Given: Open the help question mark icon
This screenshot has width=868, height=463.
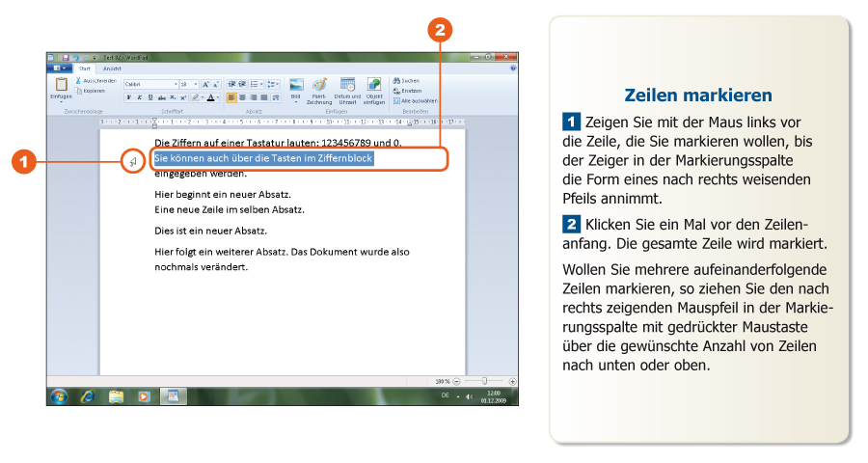Looking at the screenshot, I should (x=512, y=68).
